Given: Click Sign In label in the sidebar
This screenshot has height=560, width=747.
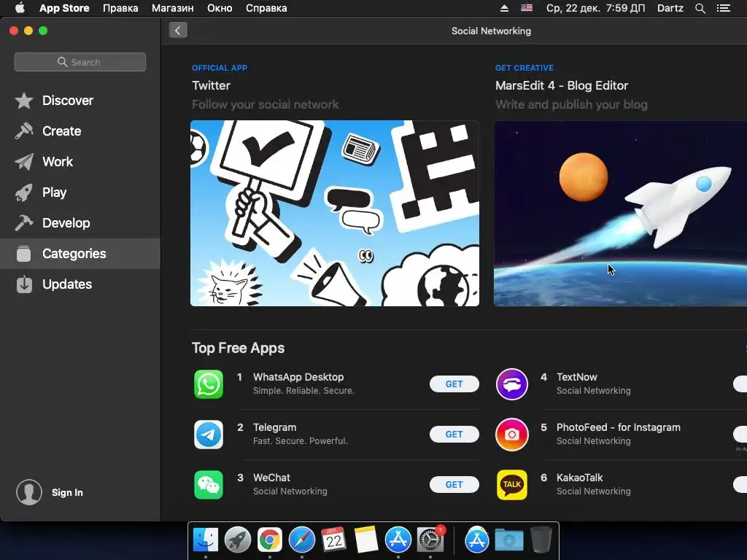Looking at the screenshot, I should tap(67, 492).
